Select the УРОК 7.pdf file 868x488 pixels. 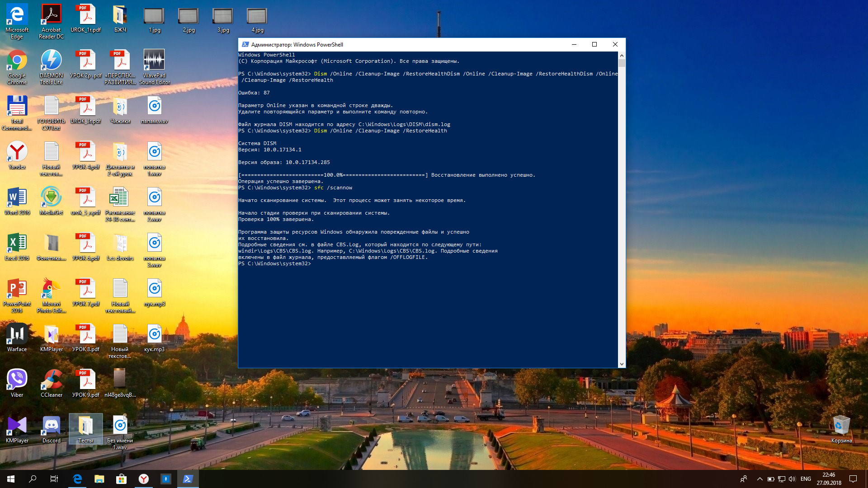pos(86,289)
